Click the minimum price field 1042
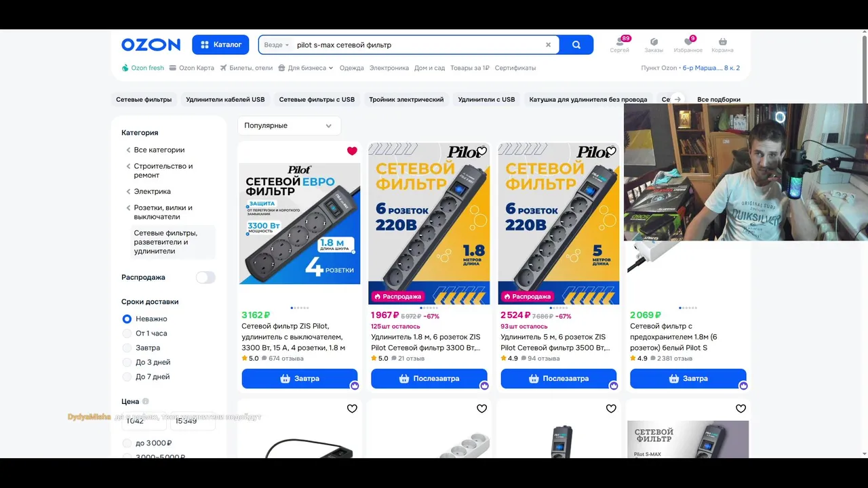Screen dimensions: 868x488 (x=144, y=421)
